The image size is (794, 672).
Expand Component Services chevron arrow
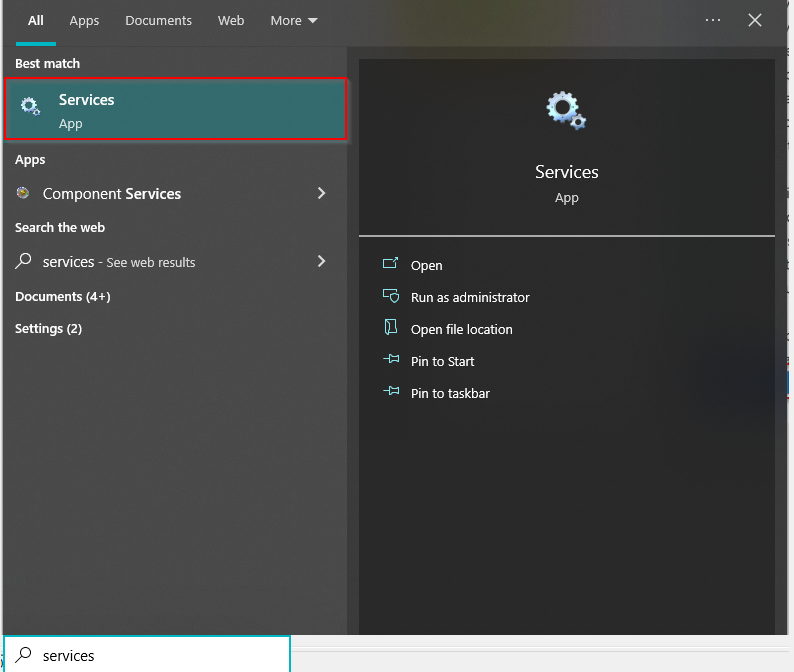click(x=321, y=193)
